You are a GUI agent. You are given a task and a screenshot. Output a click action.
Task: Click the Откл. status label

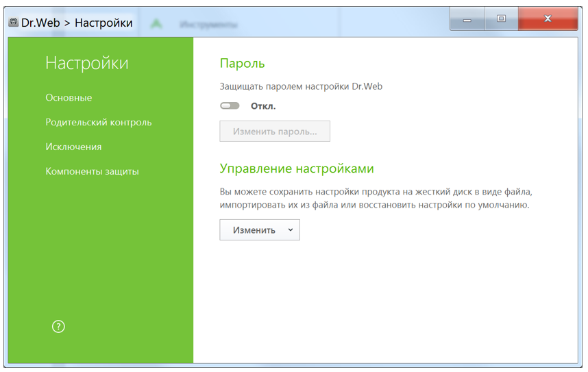[x=263, y=106]
